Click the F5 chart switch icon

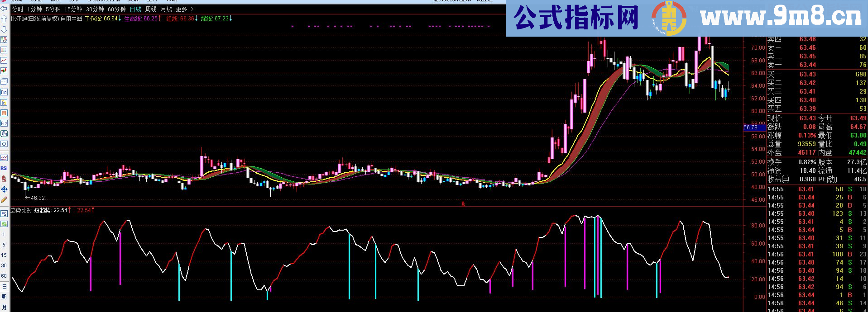(4, 213)
